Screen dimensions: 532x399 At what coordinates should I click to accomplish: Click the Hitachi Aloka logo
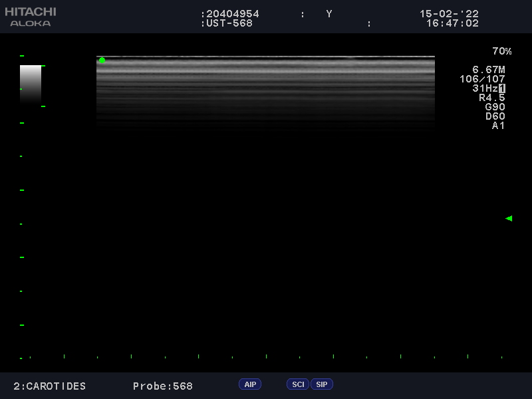tap(31, 17)
